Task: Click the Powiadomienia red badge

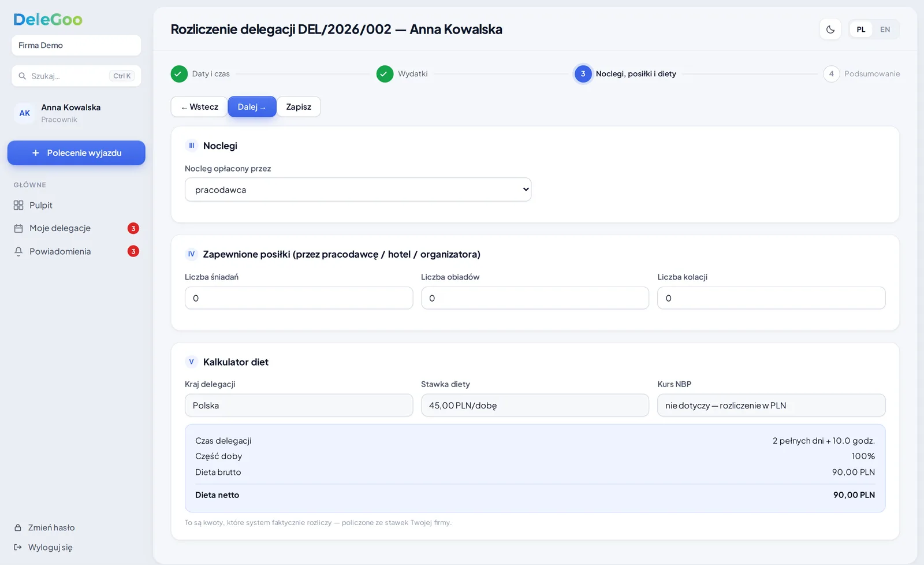Action: point(133,251)
